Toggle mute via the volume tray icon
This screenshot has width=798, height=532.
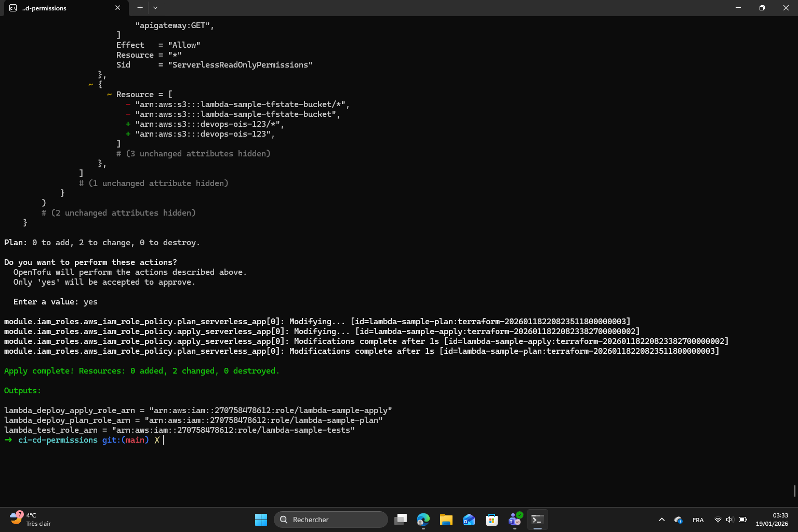[x=729, y=519]
